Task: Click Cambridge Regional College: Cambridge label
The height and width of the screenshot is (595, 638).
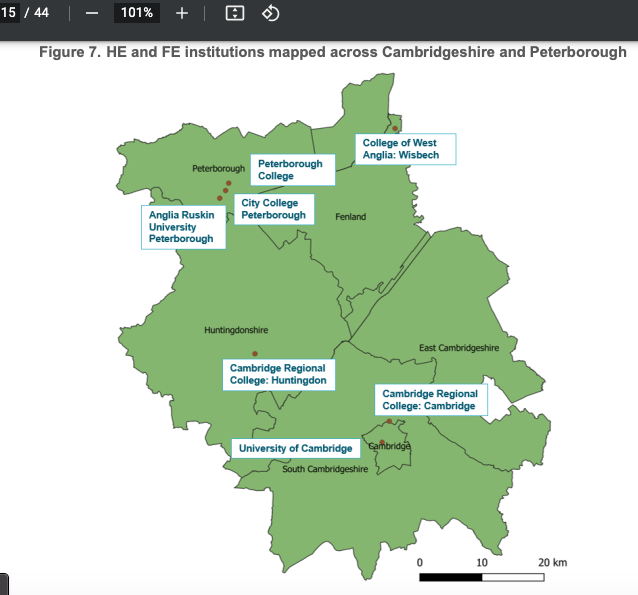Action: (x=430, y=400)
